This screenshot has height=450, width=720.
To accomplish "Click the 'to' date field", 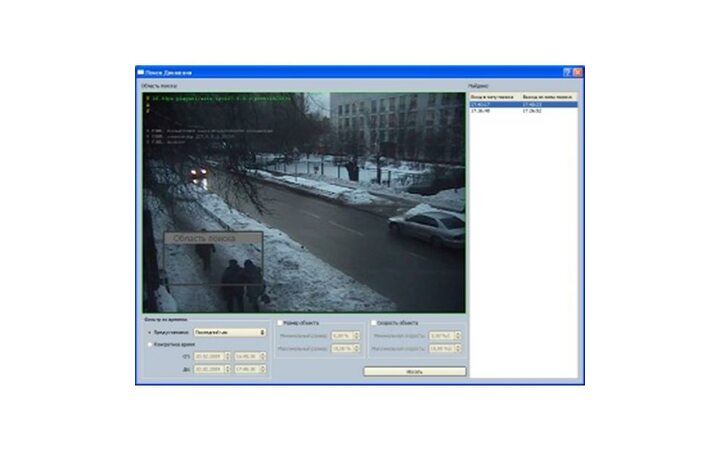I will 212,369.
